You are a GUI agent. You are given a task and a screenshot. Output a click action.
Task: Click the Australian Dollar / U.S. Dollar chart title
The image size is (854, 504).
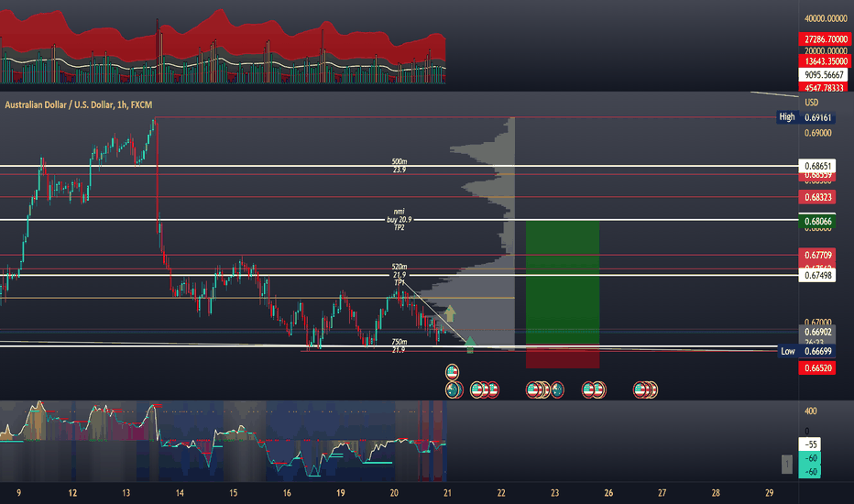click(x=79, y=104)
